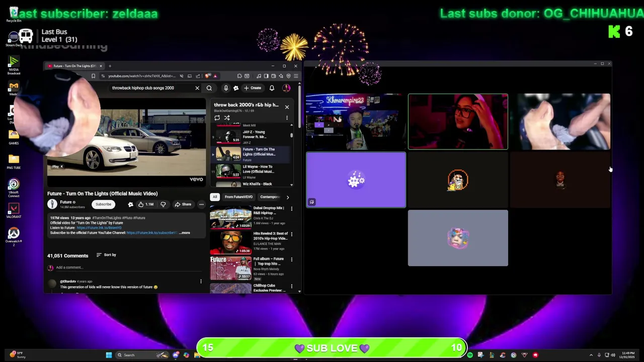644x362 pixels.
Task: Play JAY-Z Young Forever from playlist
Action: pyautogui.click(x=250, y=136)
